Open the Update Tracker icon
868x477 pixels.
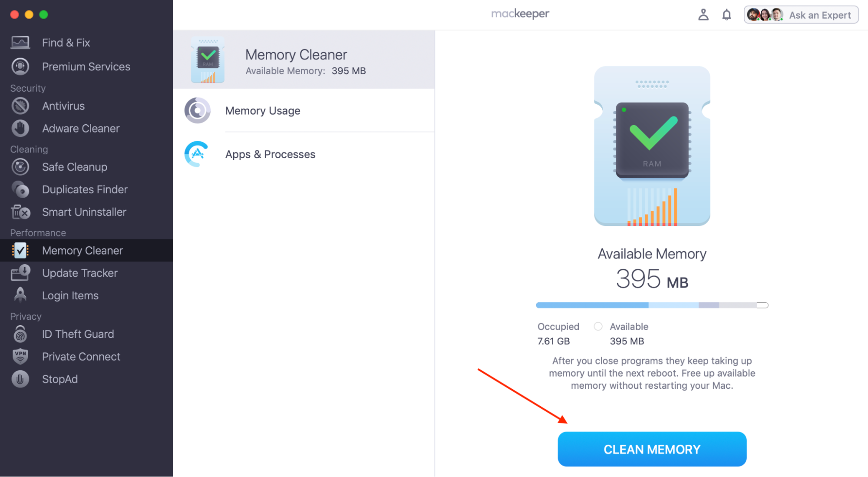click(20, 273)
